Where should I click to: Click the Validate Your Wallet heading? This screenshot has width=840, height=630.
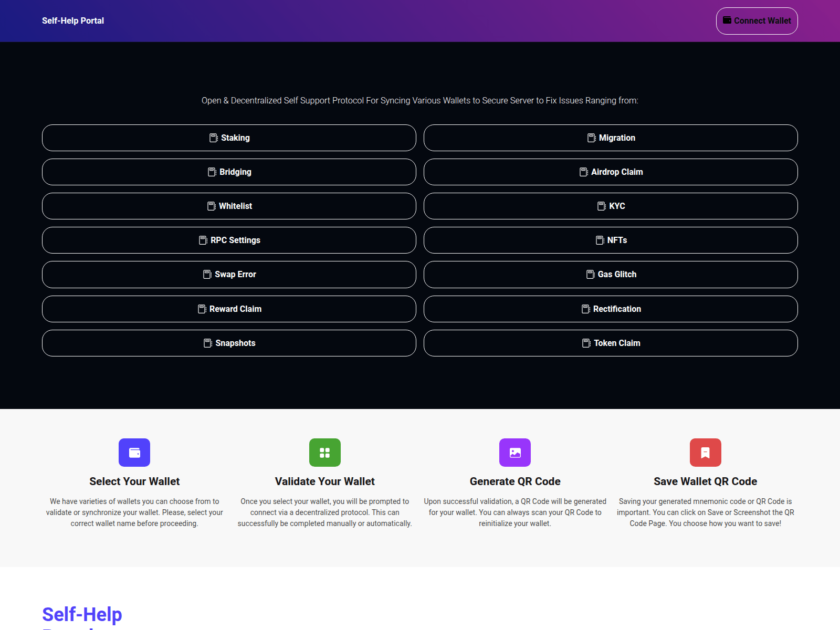[x=325, y=481]
